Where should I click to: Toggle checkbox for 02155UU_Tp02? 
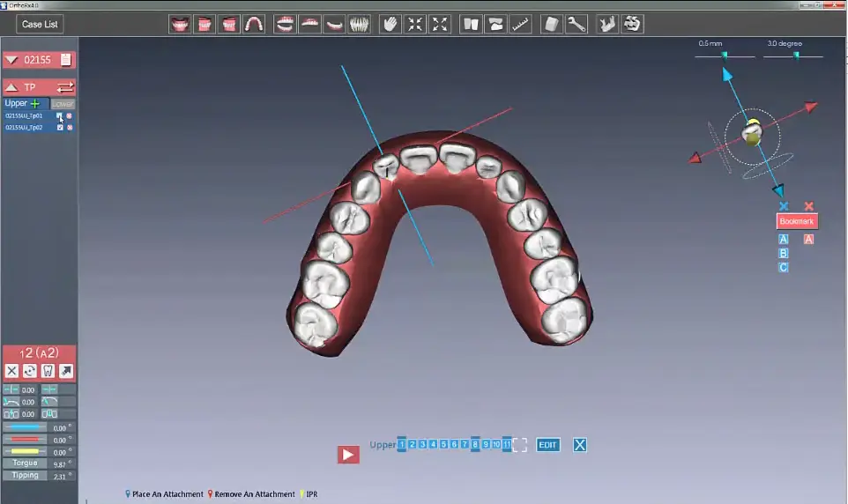[60, 128]
